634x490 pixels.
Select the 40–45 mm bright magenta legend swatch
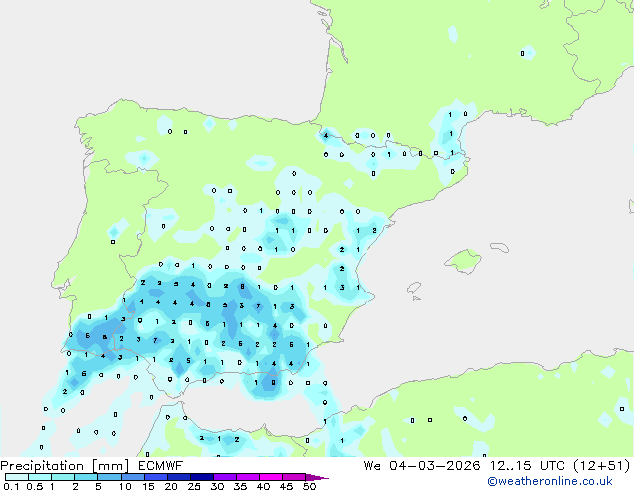(271, 477)
